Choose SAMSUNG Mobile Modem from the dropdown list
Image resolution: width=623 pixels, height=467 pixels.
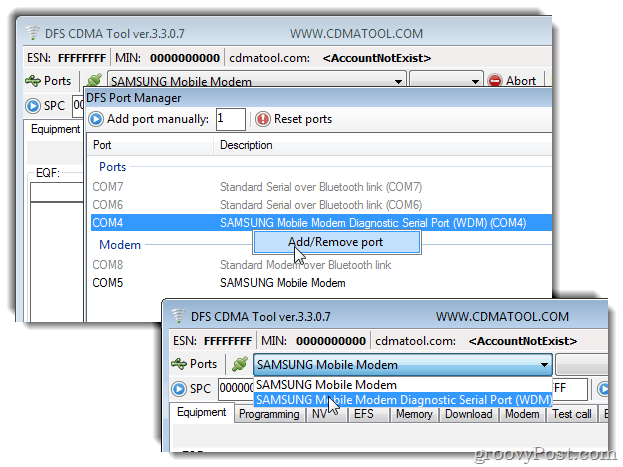click(402, 385)
